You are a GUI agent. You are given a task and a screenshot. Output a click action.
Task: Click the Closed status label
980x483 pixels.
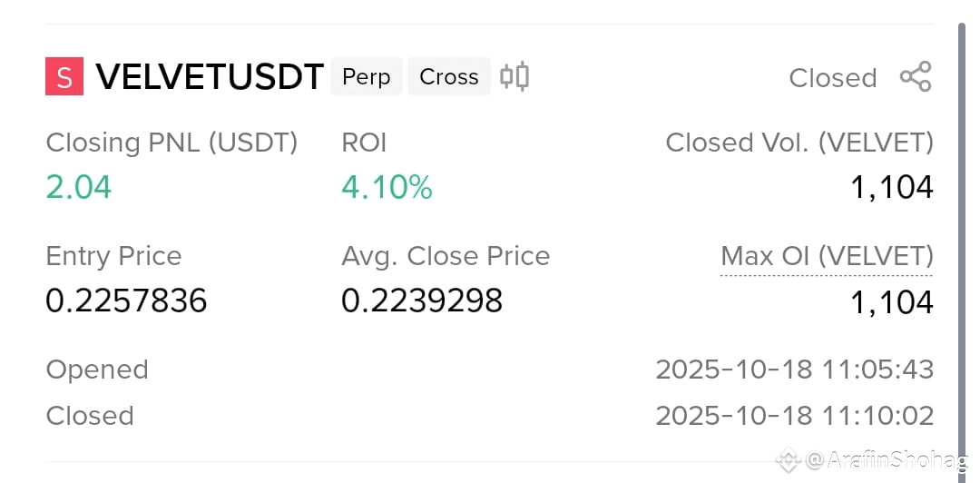tap(833, 78)
